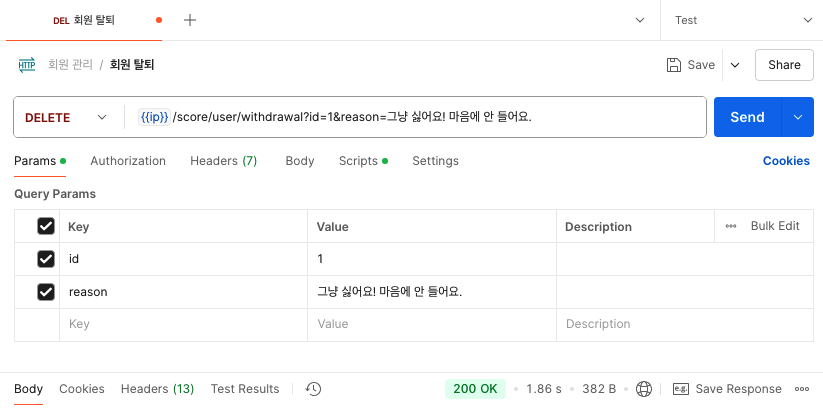Switch to the Authorization tab

[128, 161]
